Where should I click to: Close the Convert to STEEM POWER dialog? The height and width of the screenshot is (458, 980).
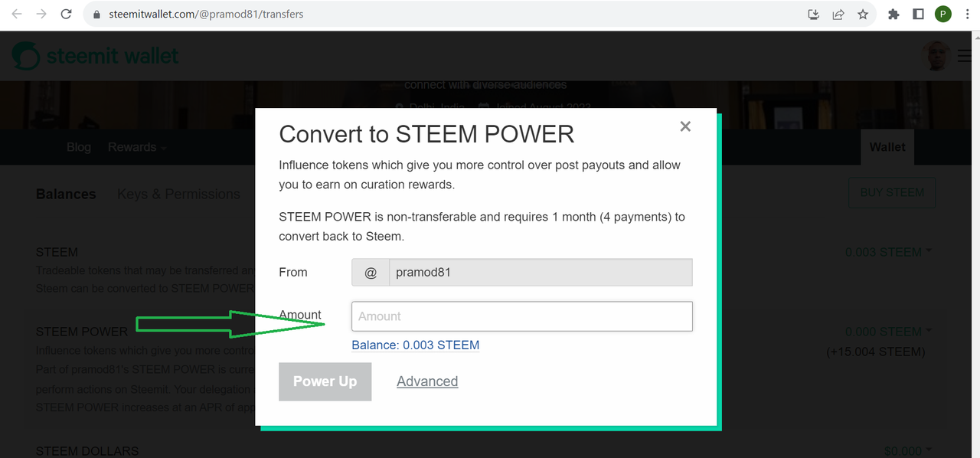pyautogui.click(x=685, y=126)
